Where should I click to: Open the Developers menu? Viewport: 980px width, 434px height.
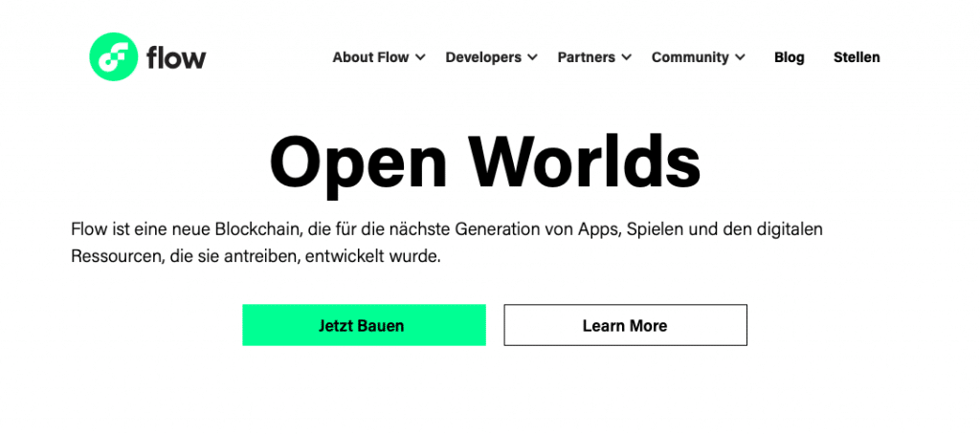click(x=483, y=57)
